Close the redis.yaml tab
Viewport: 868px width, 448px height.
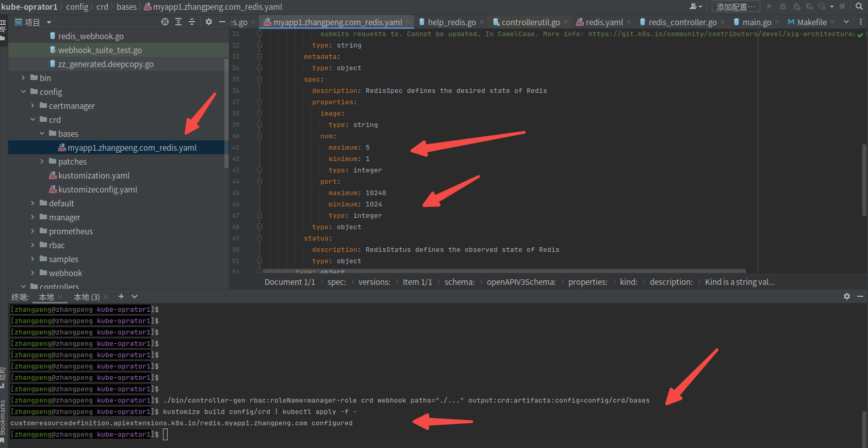629,22
